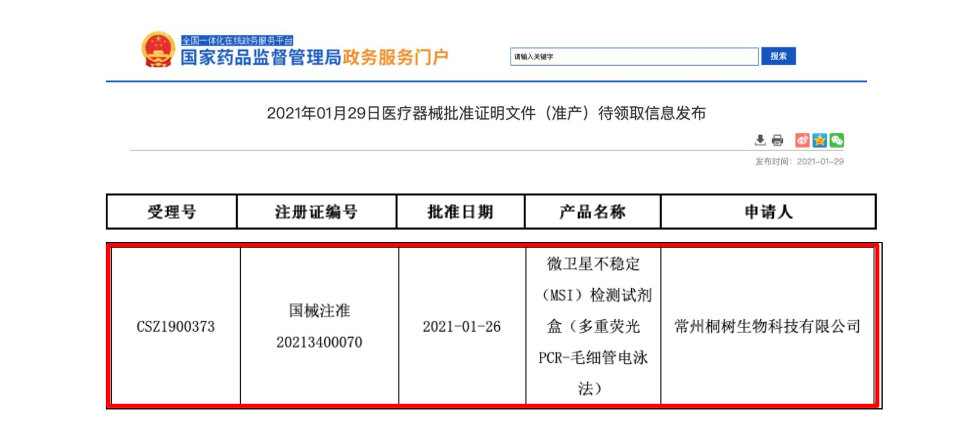This screenshot has width=980, height=431.
Task: Click 国家药品监督管理局政务服务门户 site title
Action: click(315, 57)
